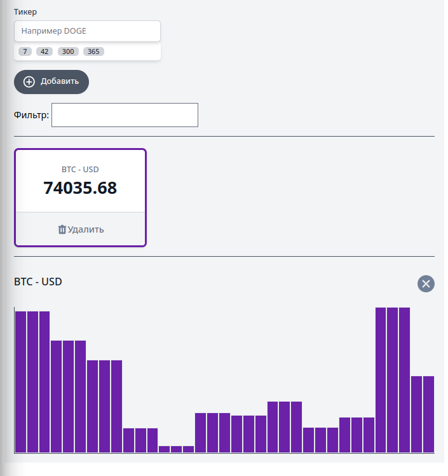
Task: Click the BTC - USD chart heading
Action: (x=38, y=282)
